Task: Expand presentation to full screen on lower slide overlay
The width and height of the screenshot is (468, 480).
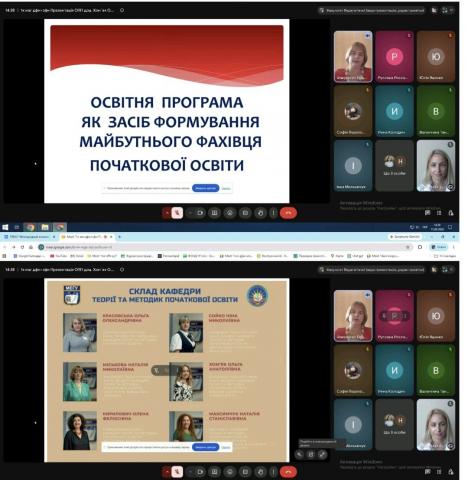Action: coord(322,454)
